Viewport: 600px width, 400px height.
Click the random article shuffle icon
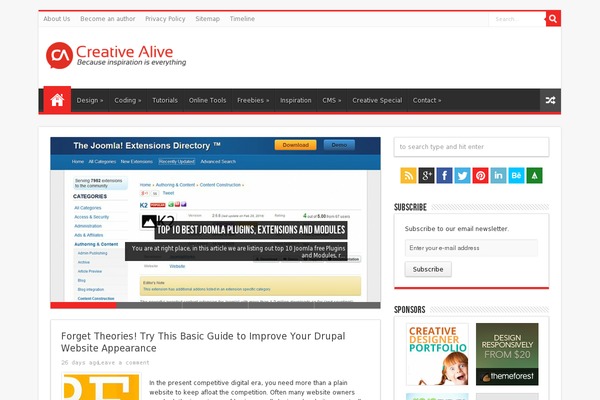tap(550, 100)
